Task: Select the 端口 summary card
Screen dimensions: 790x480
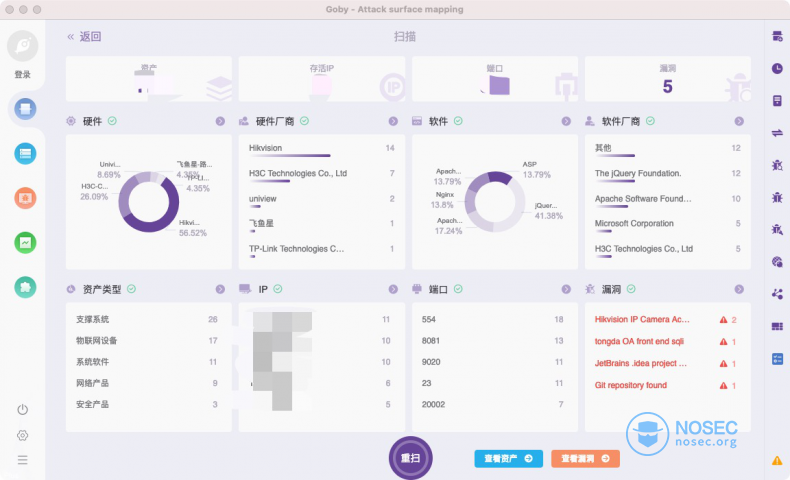Action: (495, 79)
